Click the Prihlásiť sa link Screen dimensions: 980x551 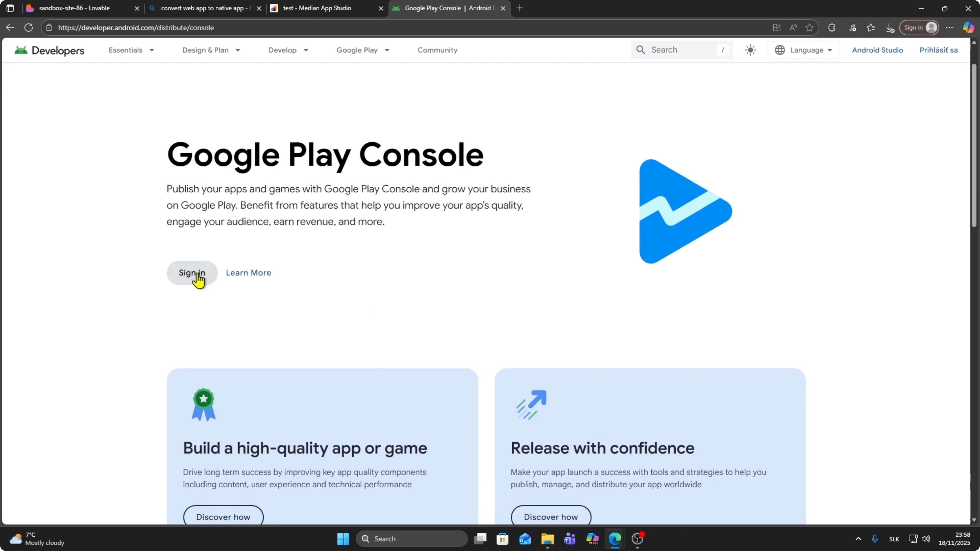(x=938, y=50)
